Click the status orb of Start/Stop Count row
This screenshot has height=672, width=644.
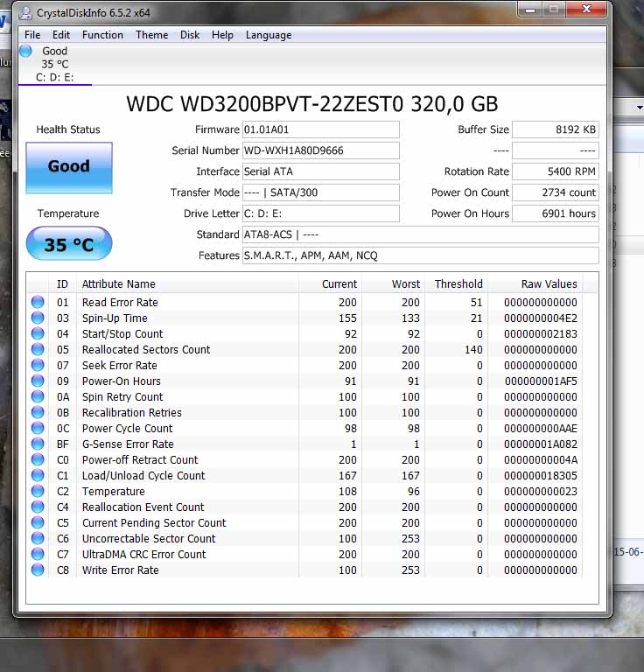click(38, 334)
